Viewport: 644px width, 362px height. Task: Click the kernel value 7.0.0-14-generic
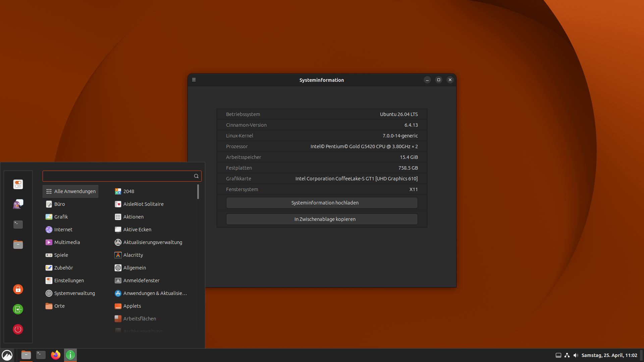point(400,136)
